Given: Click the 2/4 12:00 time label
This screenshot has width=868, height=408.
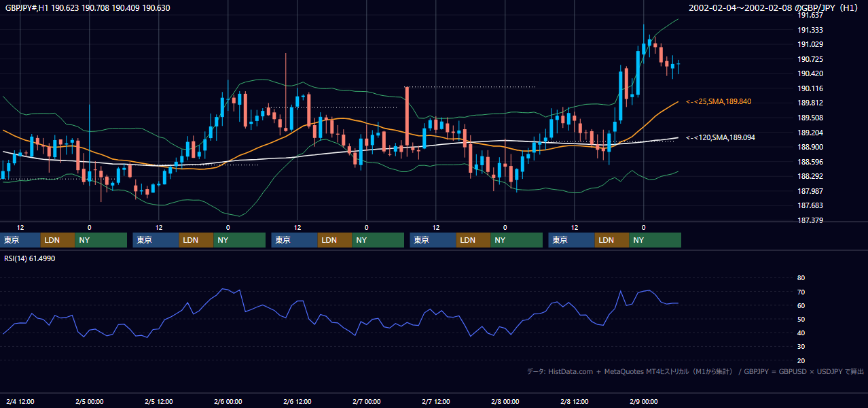Looking at the screenshot, I should pos(20,402).
